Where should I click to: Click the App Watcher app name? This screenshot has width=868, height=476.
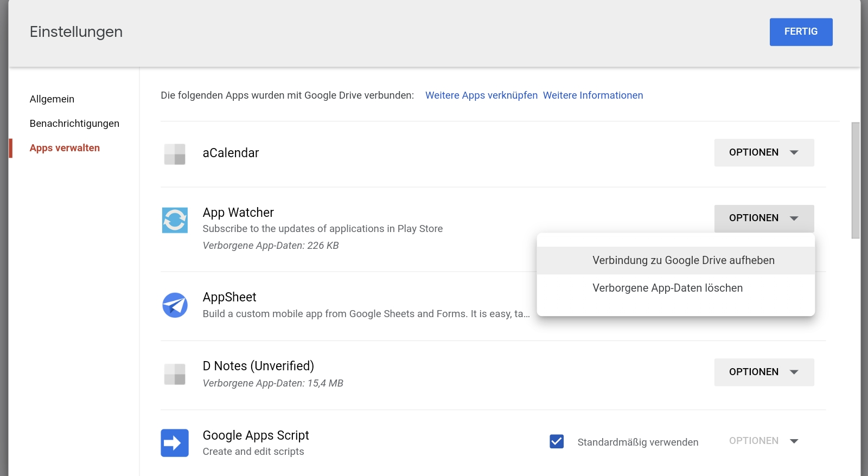tap(238, 213)
